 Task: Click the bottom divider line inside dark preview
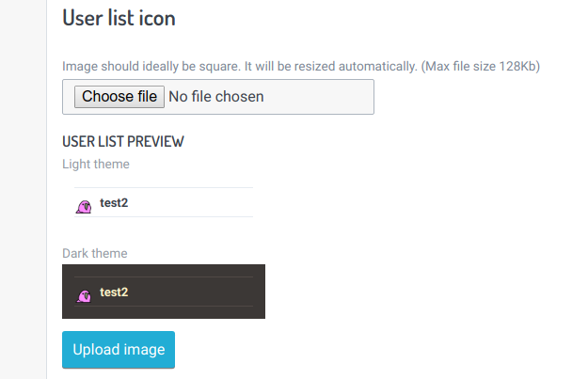point(164,307)
